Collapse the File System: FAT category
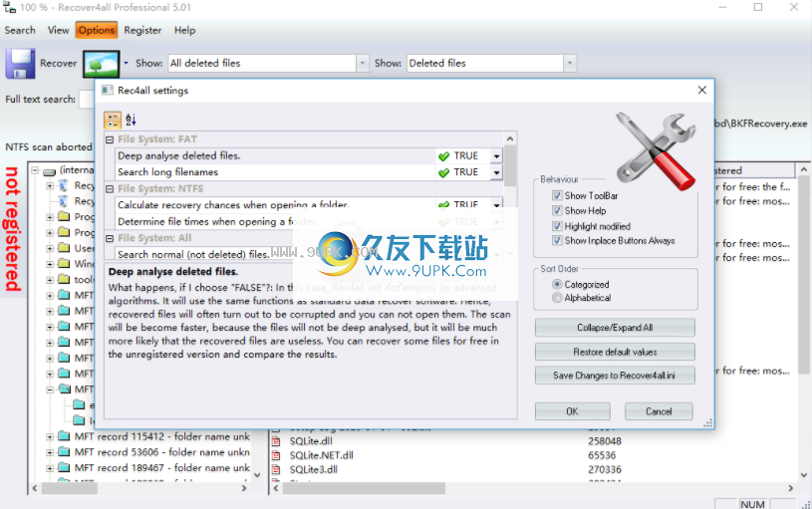812x509 pixels. click(110, 139)
